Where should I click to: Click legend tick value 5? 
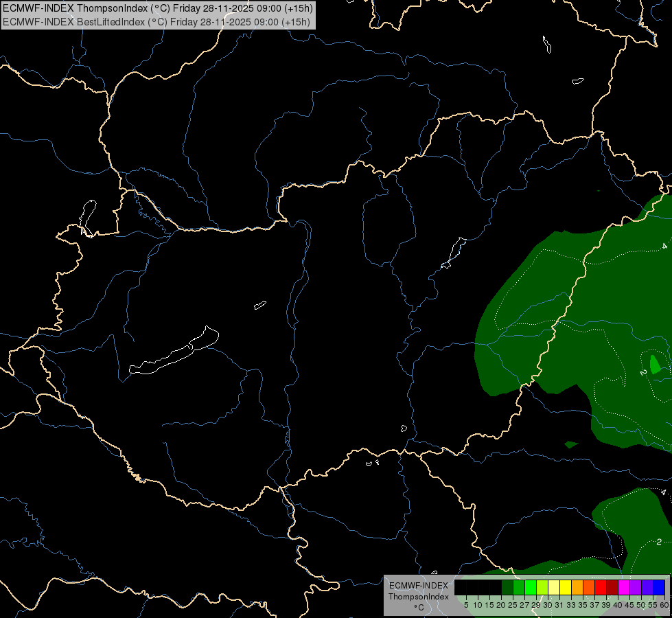coord(466,605)
